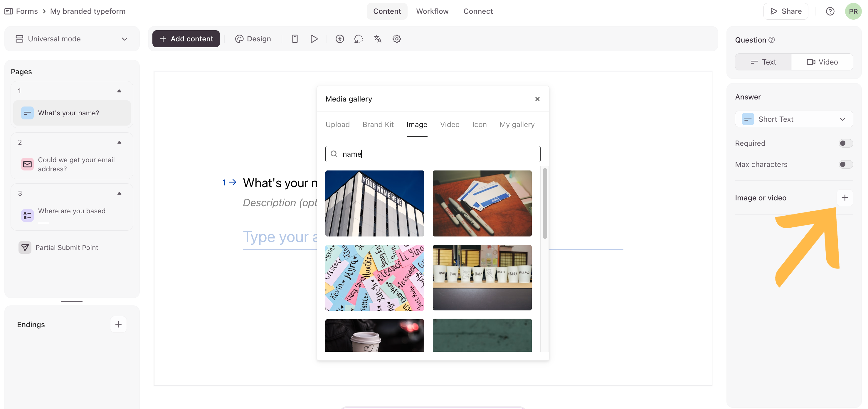Click the play preview icon
This screenshot has height=409, width=868.
click(x=314, y=39)
